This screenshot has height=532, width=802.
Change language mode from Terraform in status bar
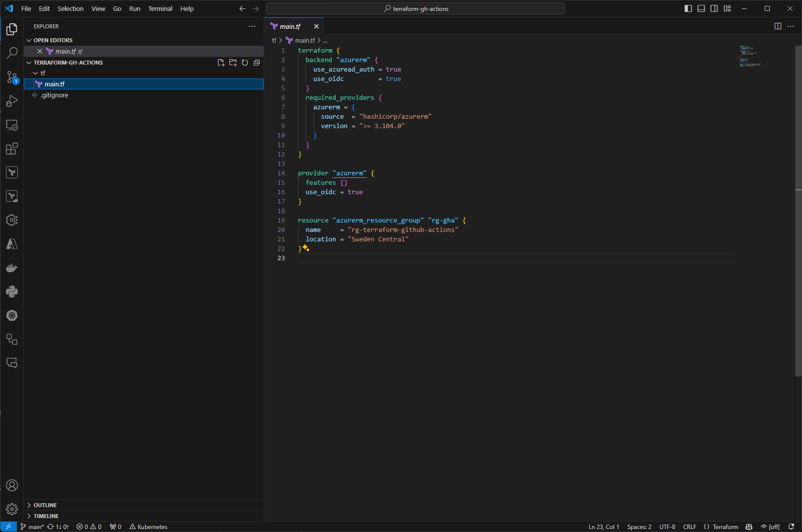[725, 527]
